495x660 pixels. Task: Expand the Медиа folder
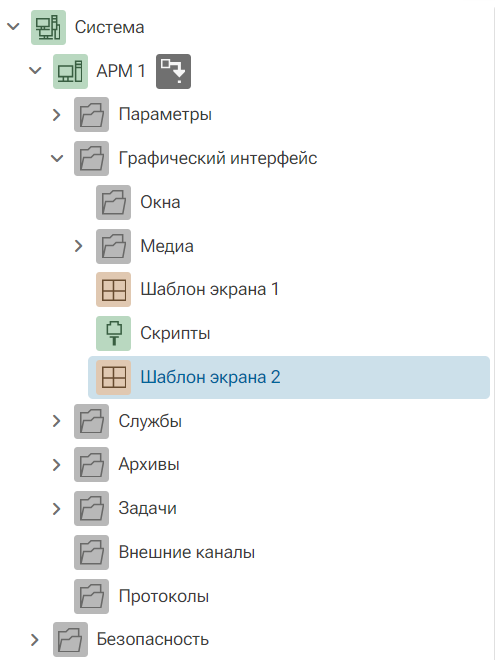[x=78, y=246]
